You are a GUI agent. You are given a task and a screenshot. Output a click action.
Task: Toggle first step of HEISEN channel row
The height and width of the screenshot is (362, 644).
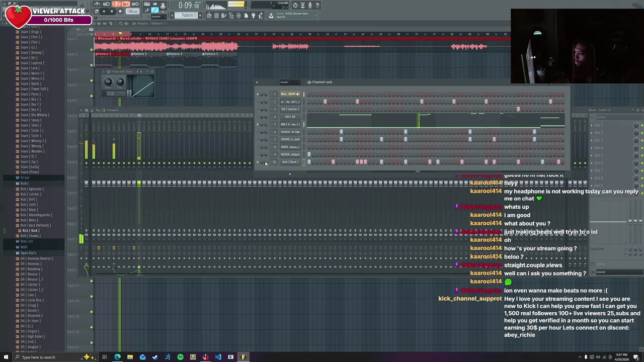309,154
